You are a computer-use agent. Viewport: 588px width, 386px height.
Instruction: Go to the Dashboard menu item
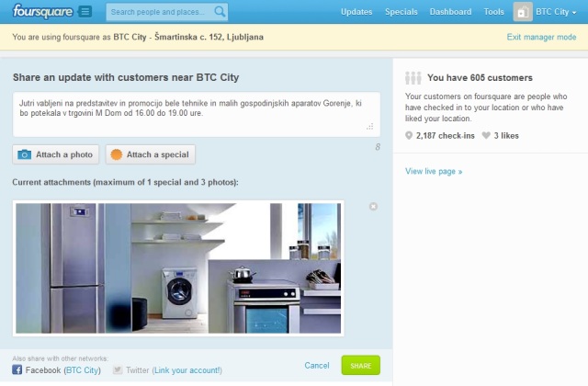450,12
